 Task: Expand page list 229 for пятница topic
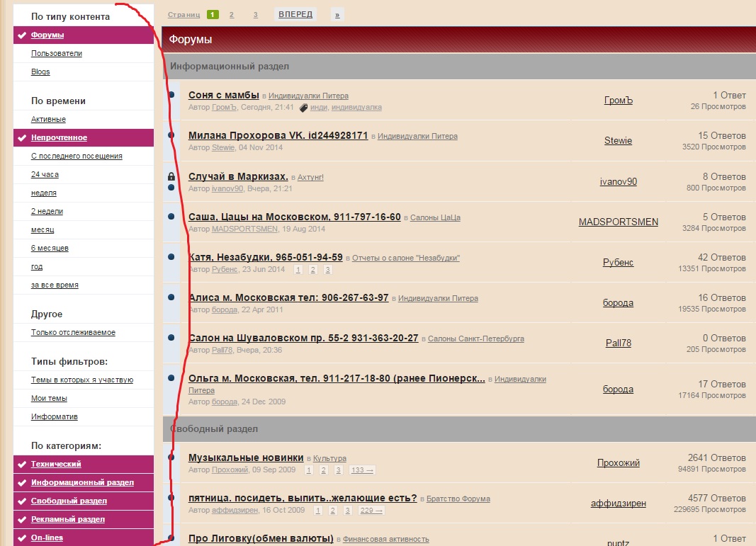pyautogui.click(x=372, y=511)
